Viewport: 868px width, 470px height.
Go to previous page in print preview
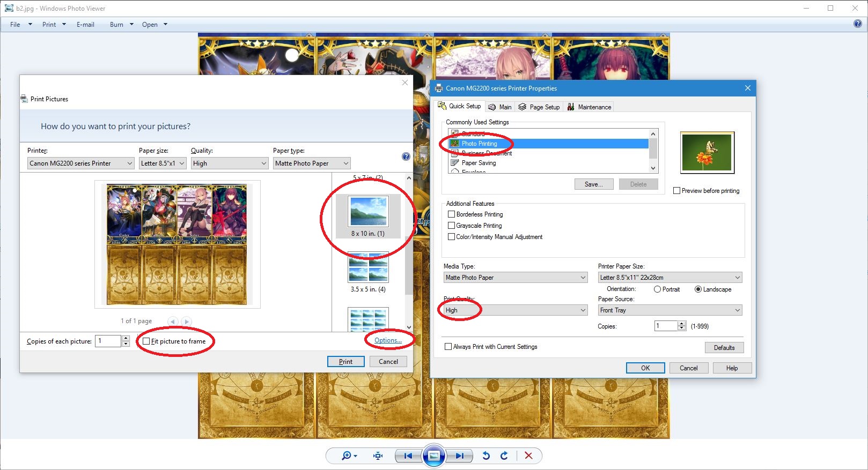[173, 321]
